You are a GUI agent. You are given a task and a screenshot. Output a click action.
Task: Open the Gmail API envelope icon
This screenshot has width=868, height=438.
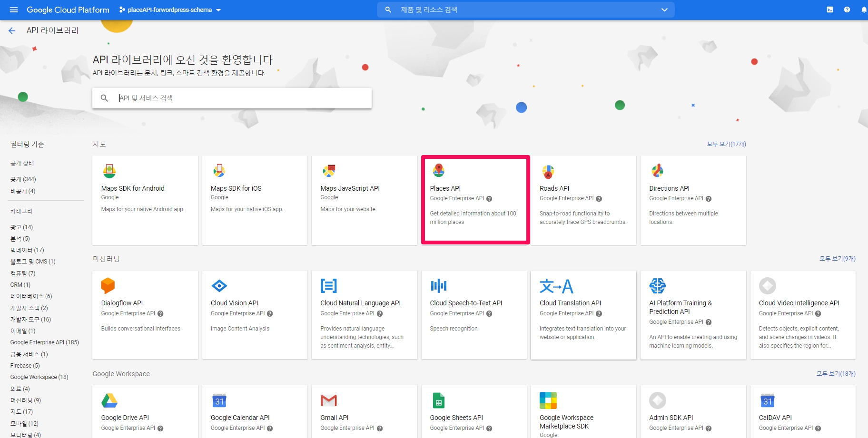click(x=329, y=400)
